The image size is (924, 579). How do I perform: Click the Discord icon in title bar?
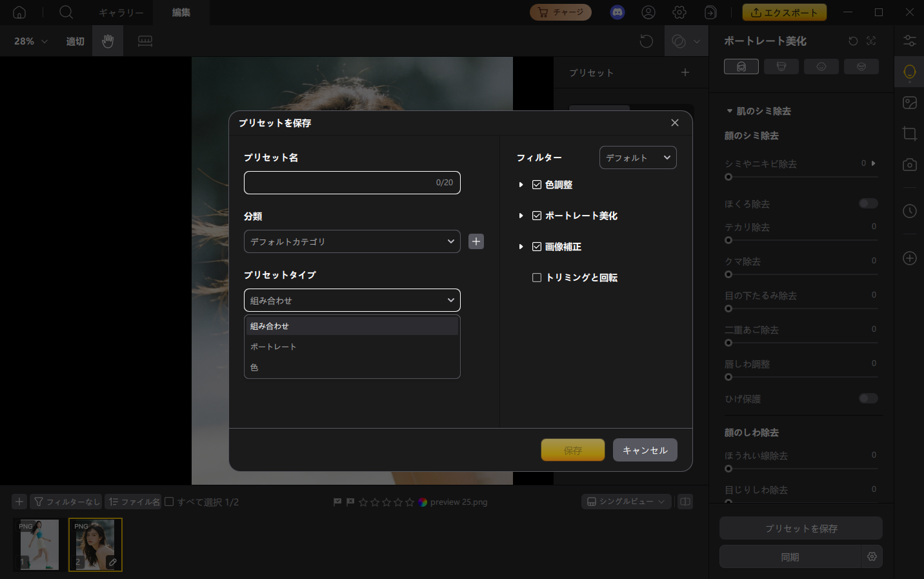(x=618, y=12)
